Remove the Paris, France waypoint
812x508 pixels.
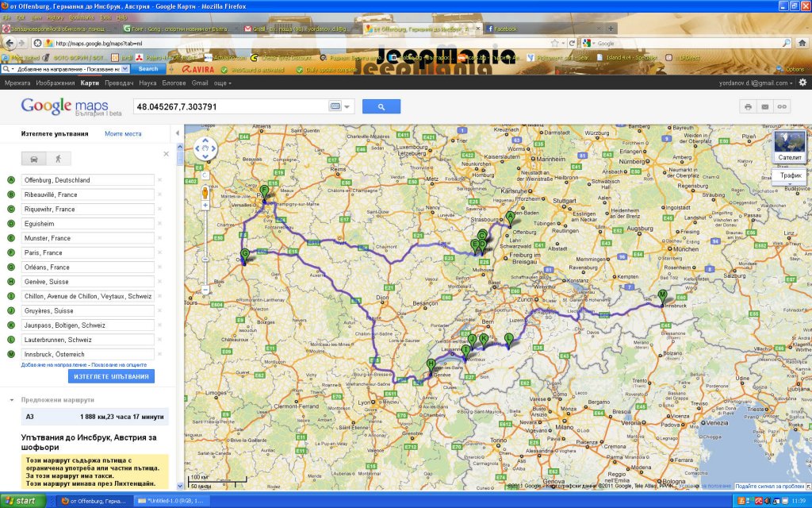[160, 252]
